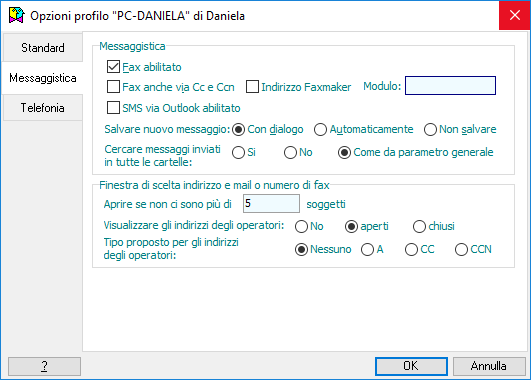Select the Messaggistica tab
This screenshot has width=531, height=380.
click(43, 78)
